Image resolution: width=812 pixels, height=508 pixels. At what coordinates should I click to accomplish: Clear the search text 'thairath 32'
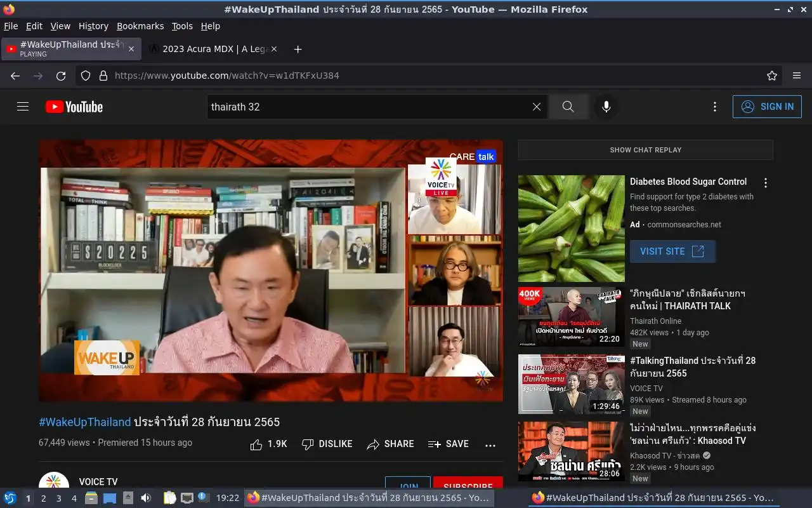point(537,107)
